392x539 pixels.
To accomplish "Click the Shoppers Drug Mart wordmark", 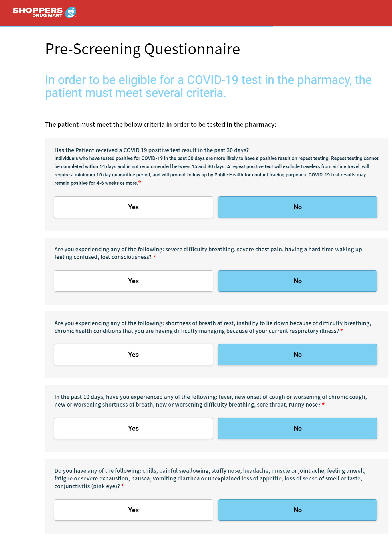I will [x=37, y=12].
